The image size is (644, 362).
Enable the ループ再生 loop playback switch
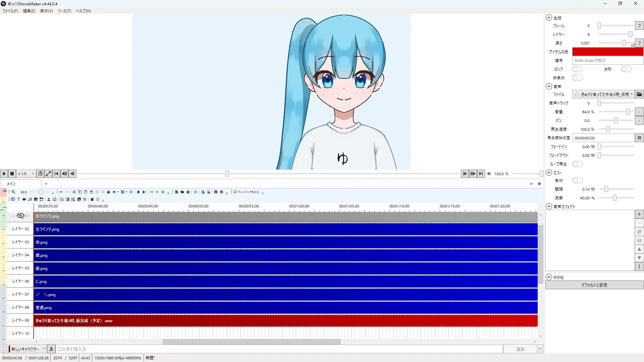[577, 164]
